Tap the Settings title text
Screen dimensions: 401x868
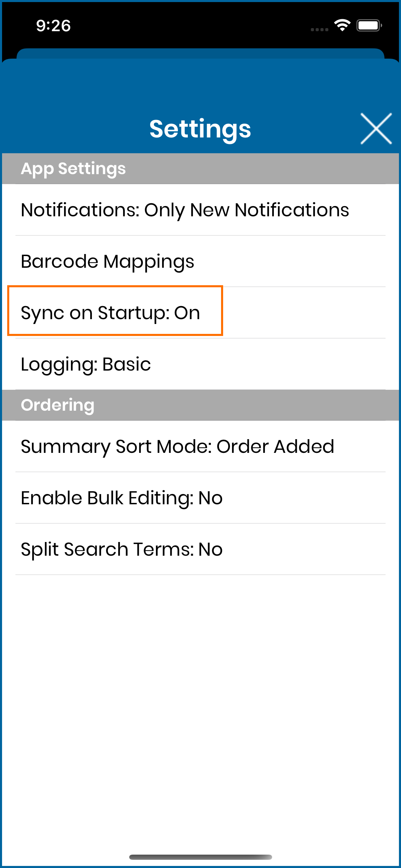coord(200,130)
